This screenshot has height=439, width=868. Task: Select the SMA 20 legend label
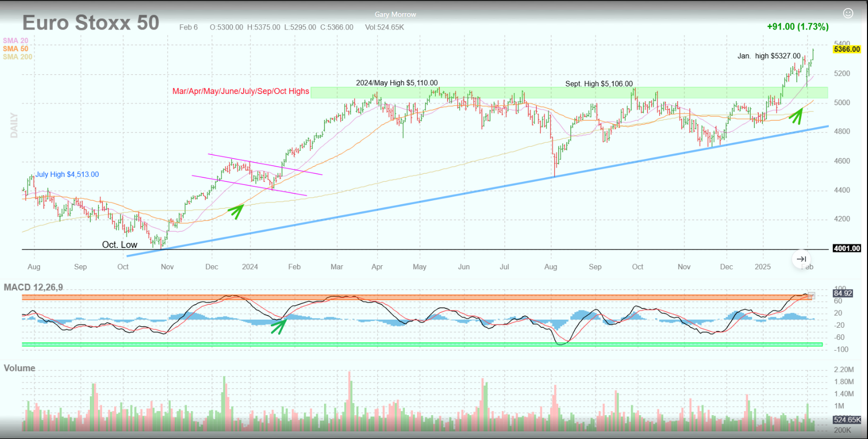click(15, 41)
